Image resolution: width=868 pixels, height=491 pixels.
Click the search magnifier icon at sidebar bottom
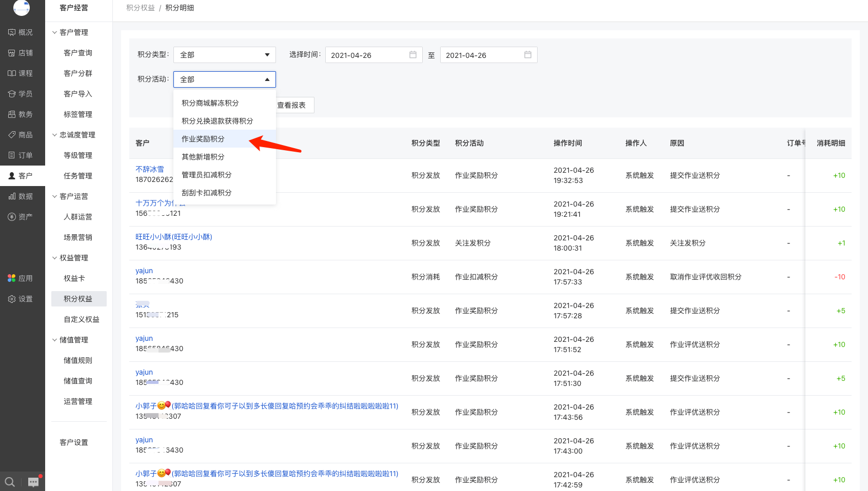(x=10, y=482)
